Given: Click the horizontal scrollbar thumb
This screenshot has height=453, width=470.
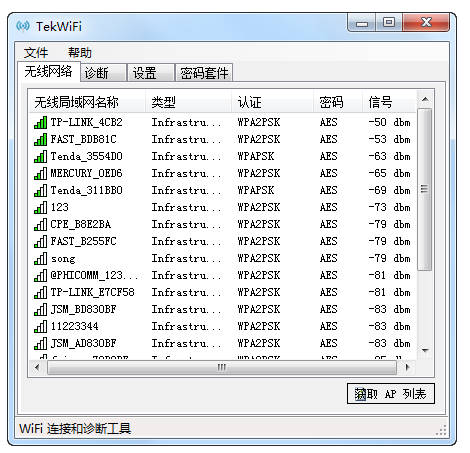Looking at the screenshot, I should click(222, 367).
